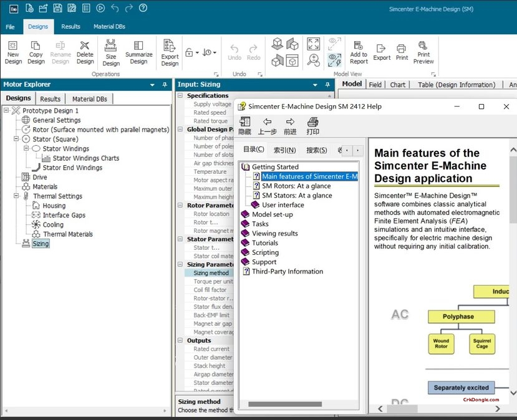The image size is (517, 420).
Task: Click the Copy Design ribbon button
Action: (36, 53)
